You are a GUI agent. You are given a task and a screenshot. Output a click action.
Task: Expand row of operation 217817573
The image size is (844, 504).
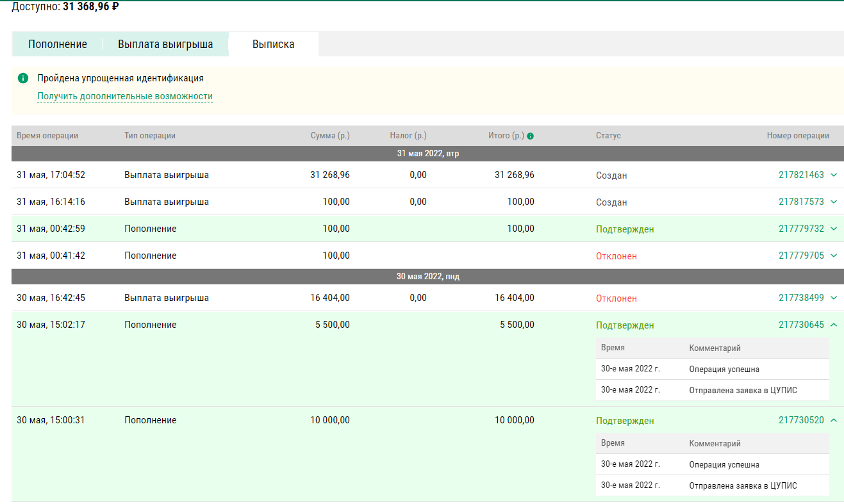834,202
